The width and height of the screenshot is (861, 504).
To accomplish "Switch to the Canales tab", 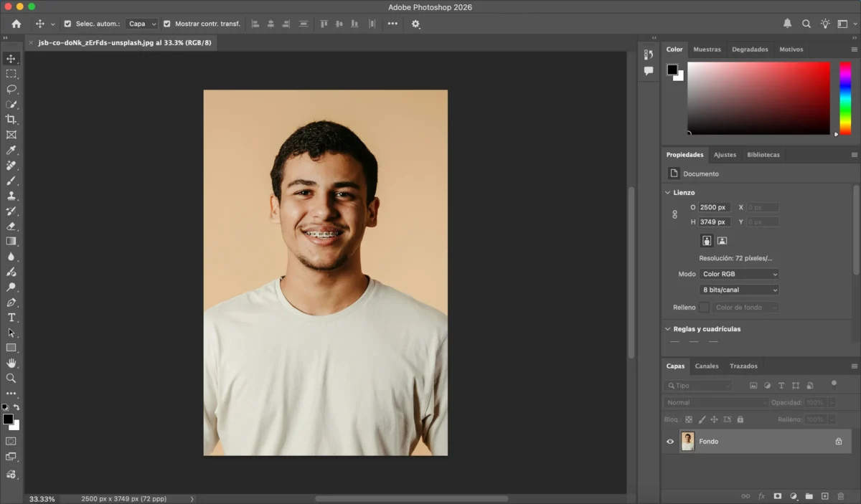I will pyautogui.click(x=707, y=366).
